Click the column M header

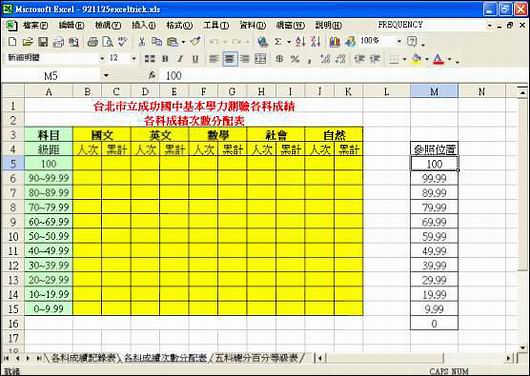point(434,91)
